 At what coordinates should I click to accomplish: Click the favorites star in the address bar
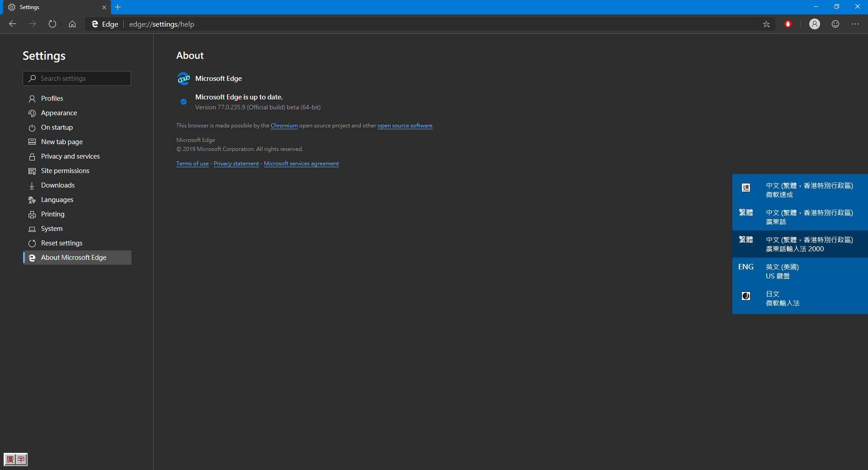766,24
